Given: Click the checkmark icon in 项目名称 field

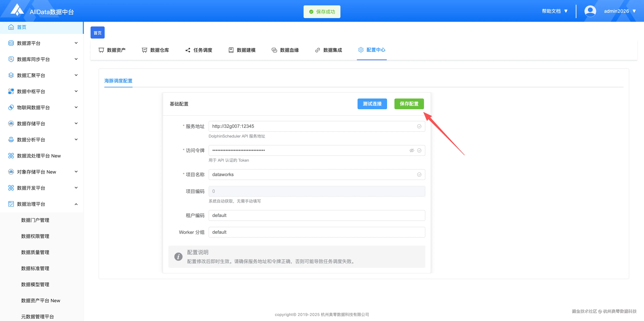Looking at the screenshot, I should click(x=419, y=174).
